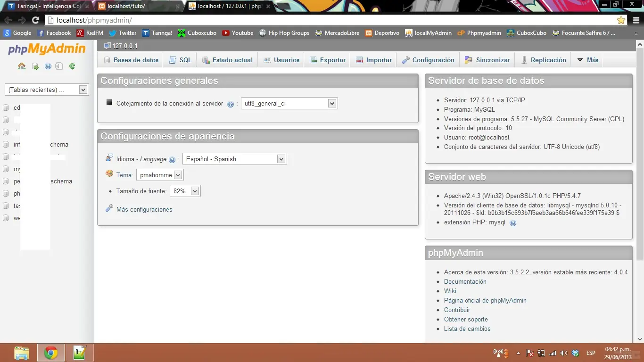Open the utf8_general_ci collation dropdown

289,104
